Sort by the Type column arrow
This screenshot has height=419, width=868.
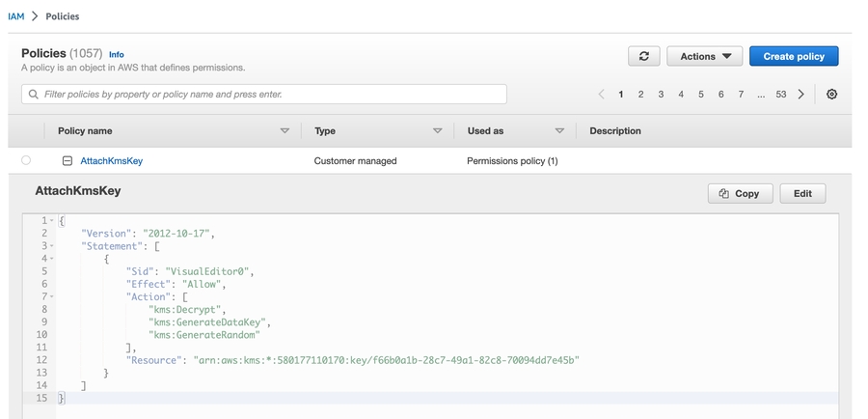coord(437,131)
